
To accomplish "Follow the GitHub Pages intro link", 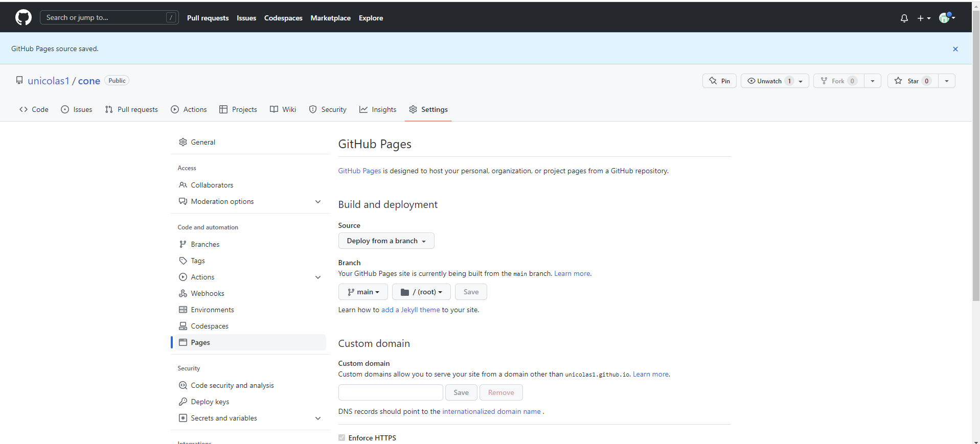I will (359, 171).
